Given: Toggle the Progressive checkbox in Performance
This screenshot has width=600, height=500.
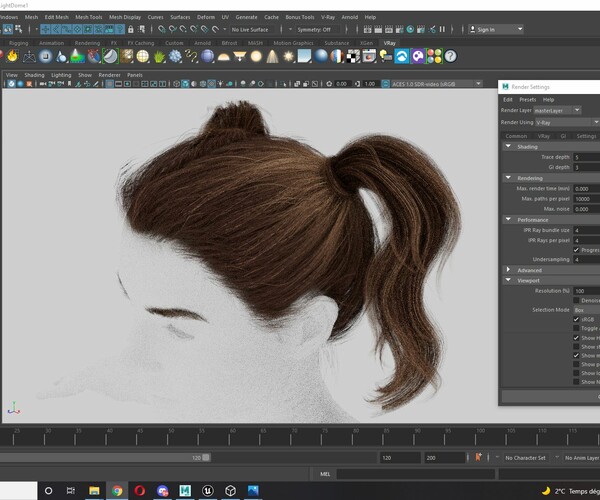Looking at the screenshot, I should [576, 250].
